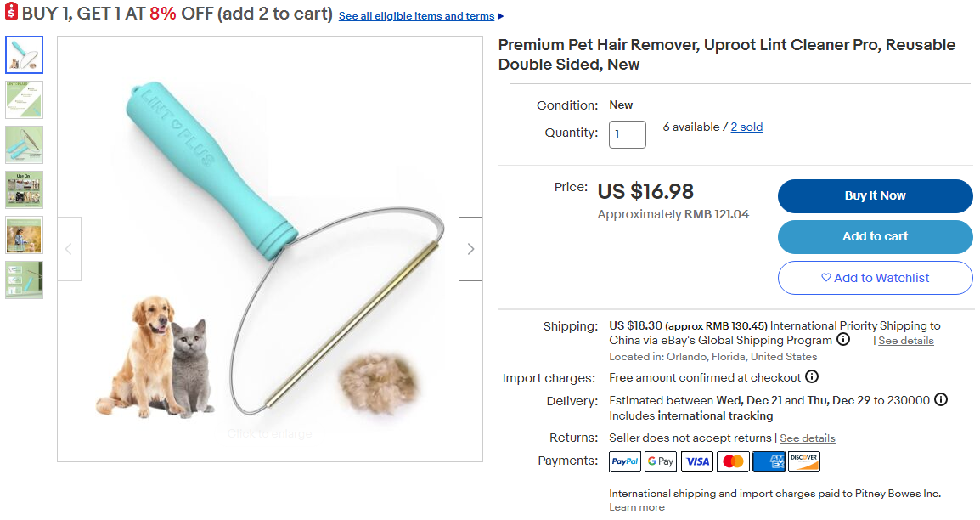Viewport: 980px width, 520px height.
Task: Add the item to cart
Action: pos(875,237)
